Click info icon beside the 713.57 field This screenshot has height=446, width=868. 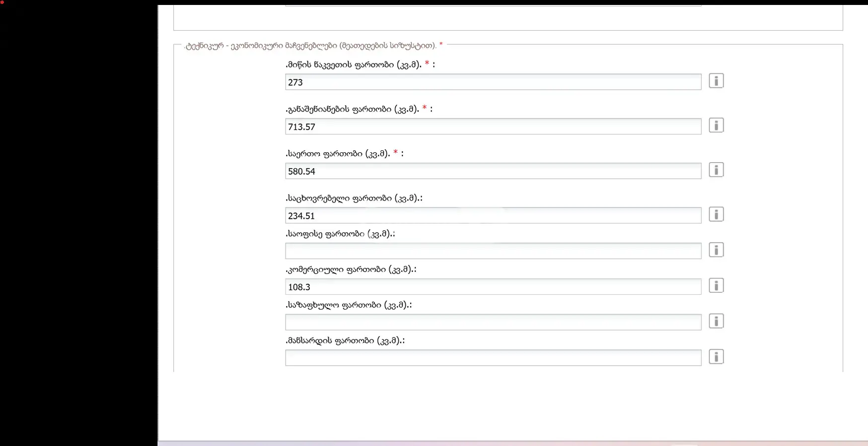click(716, 126)
